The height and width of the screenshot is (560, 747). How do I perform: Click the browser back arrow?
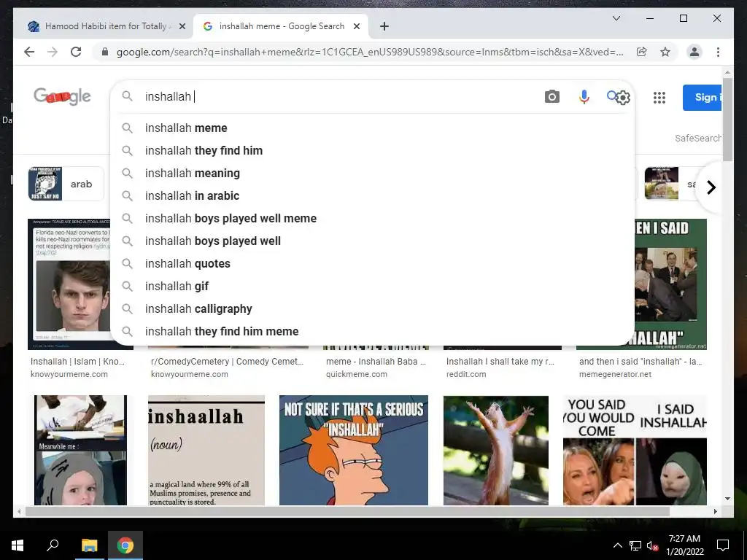[29, 52]
